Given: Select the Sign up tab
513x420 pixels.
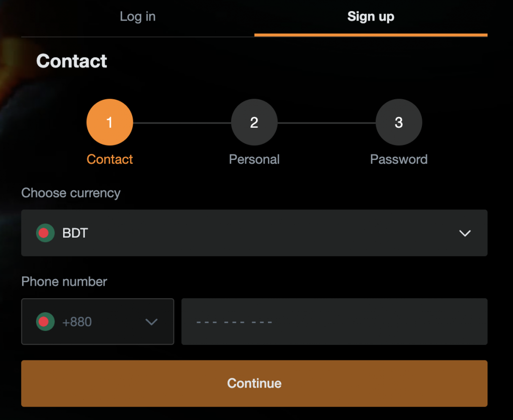Looking at the screenshot, I should point(371,17).
